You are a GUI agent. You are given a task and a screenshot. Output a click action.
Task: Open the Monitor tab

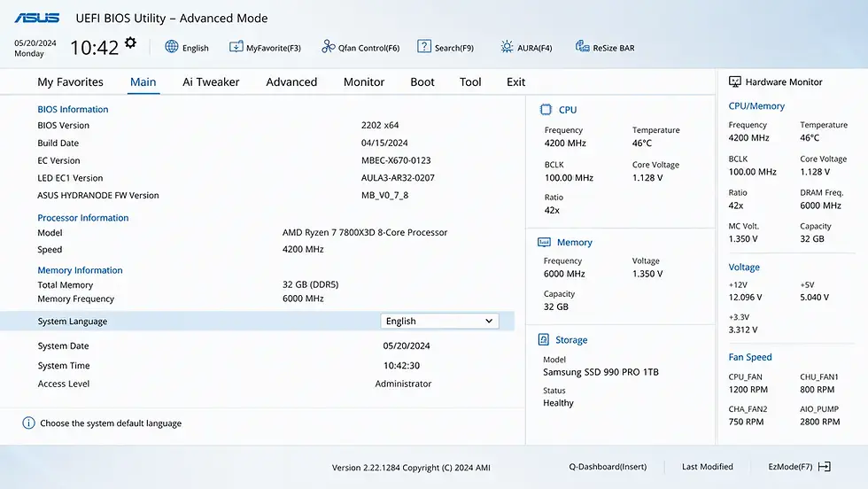point(364,82)
